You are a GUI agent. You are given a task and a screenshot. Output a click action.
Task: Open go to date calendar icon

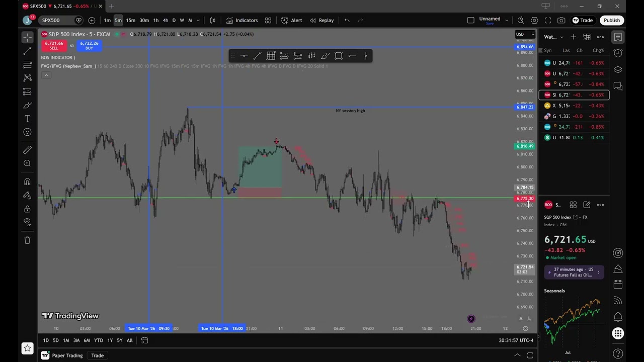[144, 340]
